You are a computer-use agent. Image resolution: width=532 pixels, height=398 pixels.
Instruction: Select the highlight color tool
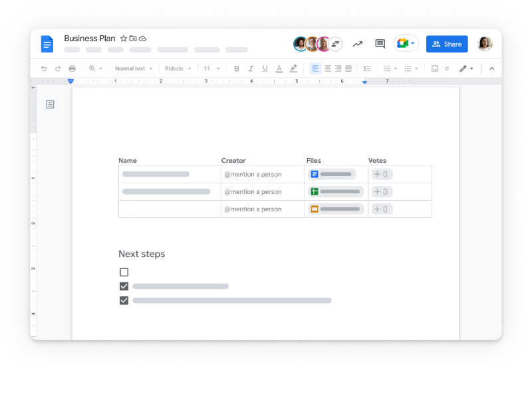pos(293,68)
